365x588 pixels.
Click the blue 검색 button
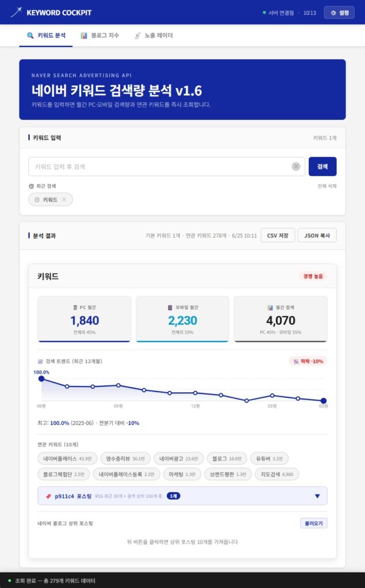(x=322, y=167)
